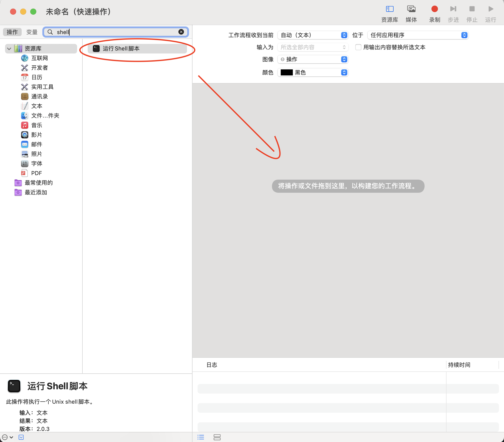
Task: Switch to the Actions tab
Action: click(x=12, y=32)
